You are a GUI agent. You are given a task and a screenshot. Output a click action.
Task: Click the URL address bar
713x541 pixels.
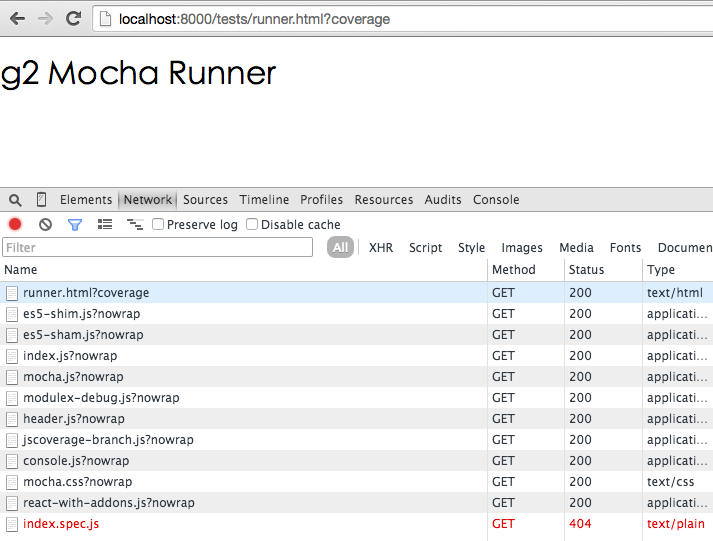403,19
